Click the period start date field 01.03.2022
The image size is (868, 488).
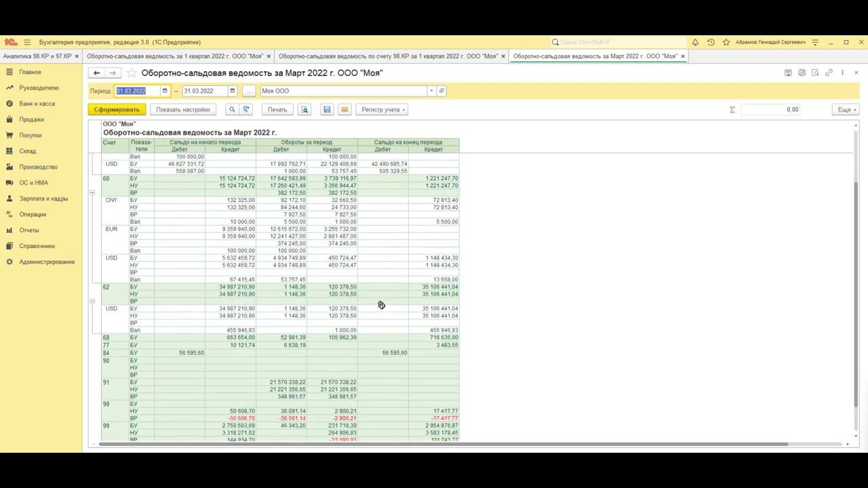(138, 91)
